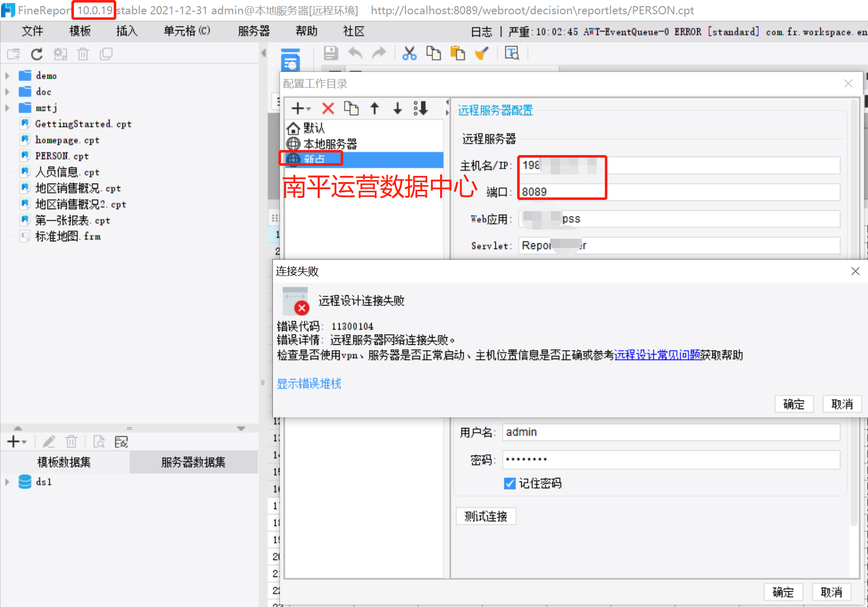Delete selected server with red X icon
This screenshot has height=607, width=868.
coord(328,108)
